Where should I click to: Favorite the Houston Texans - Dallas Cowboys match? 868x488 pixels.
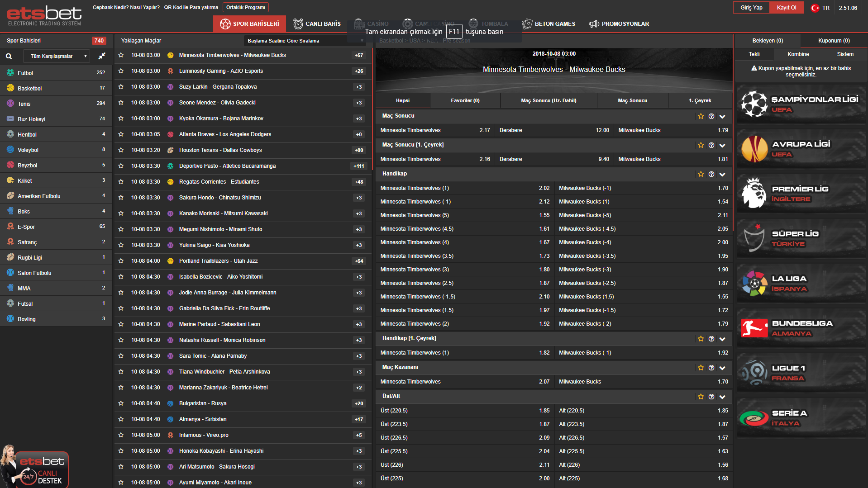click(121, 150)
